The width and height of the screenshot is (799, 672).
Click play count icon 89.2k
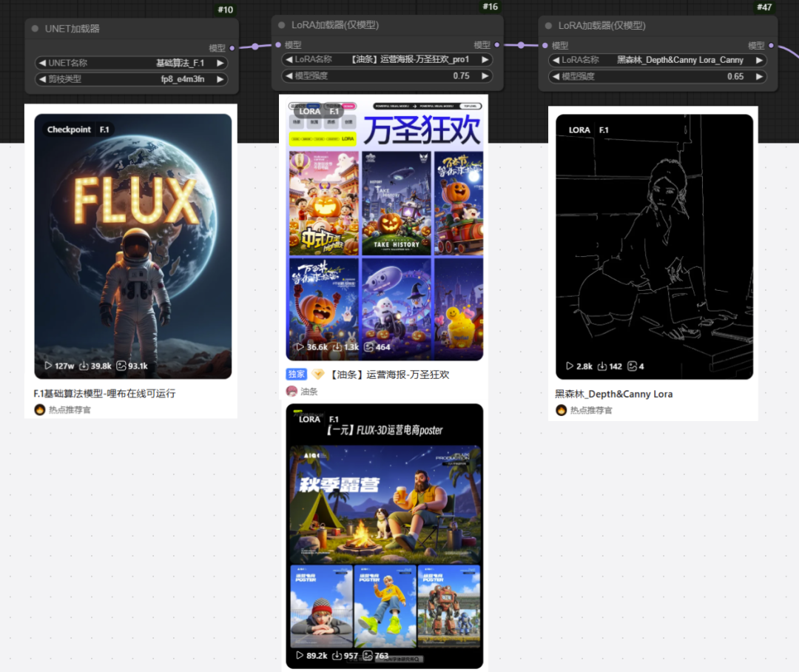click(x=300, y=655)
